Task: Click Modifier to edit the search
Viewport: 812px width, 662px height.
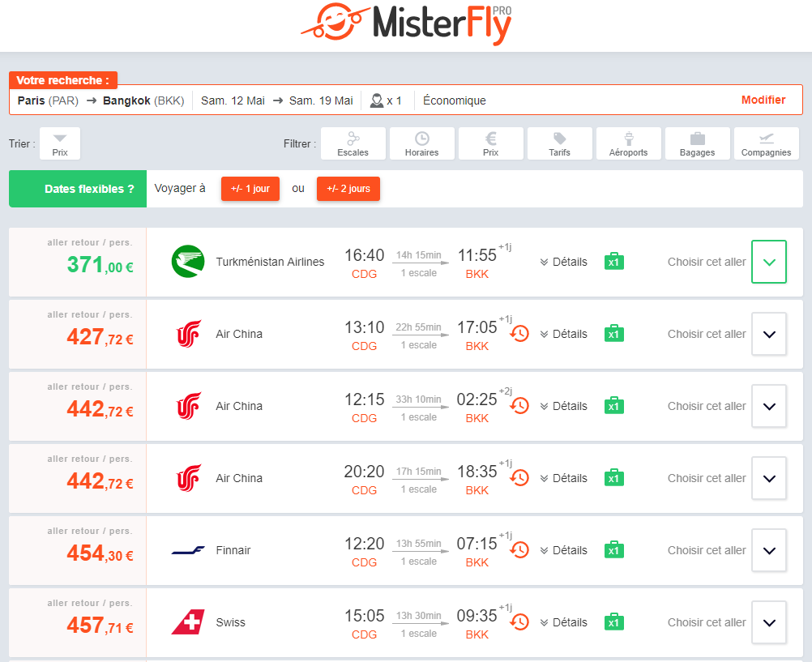Action: (x=763, y=100)
